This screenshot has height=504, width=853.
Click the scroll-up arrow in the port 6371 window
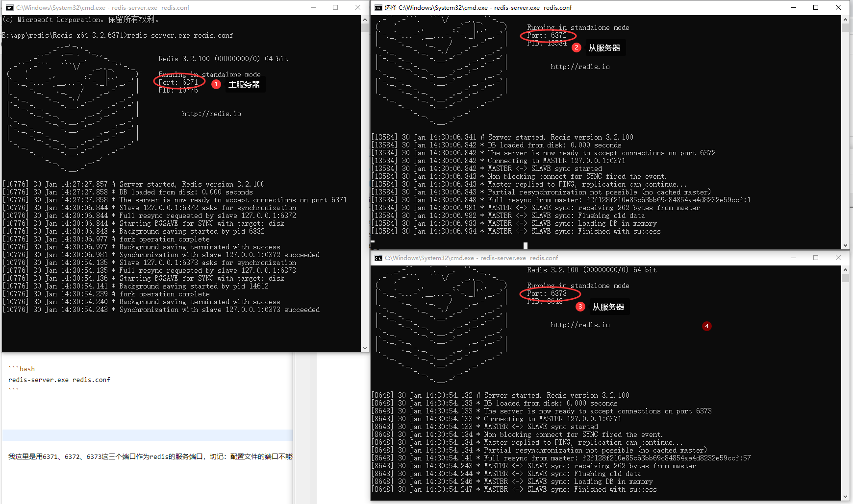click(365, 20)
